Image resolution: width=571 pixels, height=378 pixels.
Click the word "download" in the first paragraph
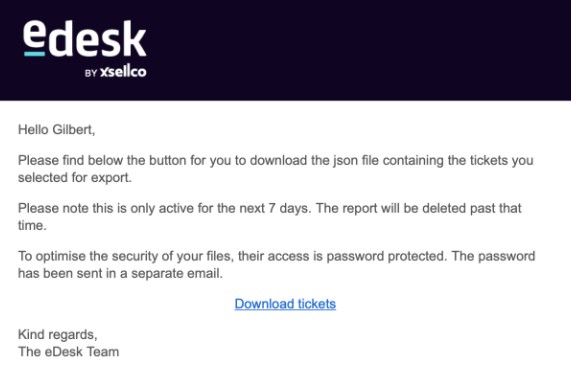click(278, 161)
